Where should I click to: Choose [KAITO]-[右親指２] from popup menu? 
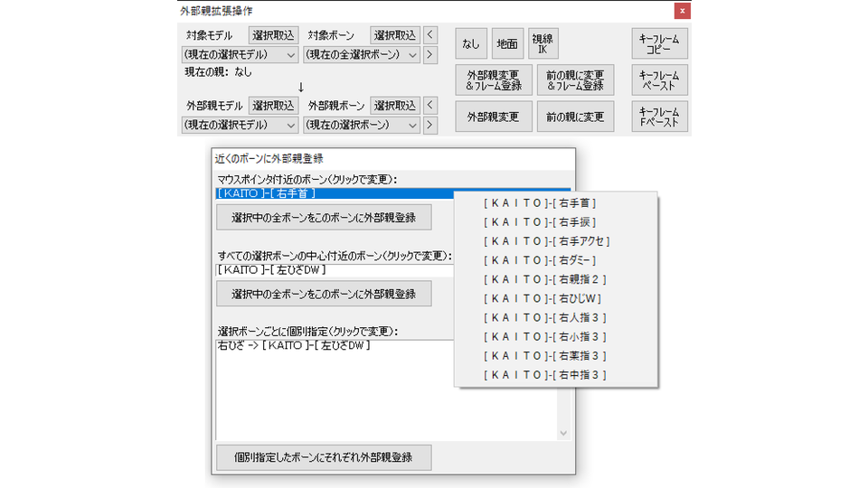pos(556,279)
